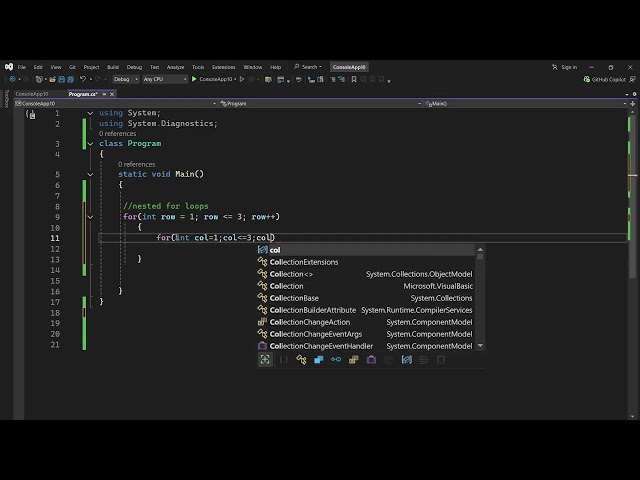Select the Collection<> suggestion
The image size is (640, 480).
pyautogui.click(x=365, y=274)
